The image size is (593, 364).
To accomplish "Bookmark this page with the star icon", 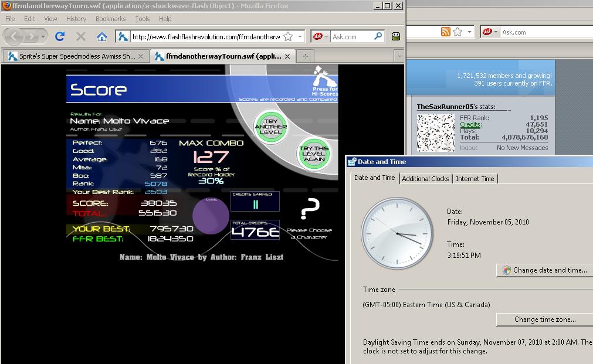I will (288, 36).
